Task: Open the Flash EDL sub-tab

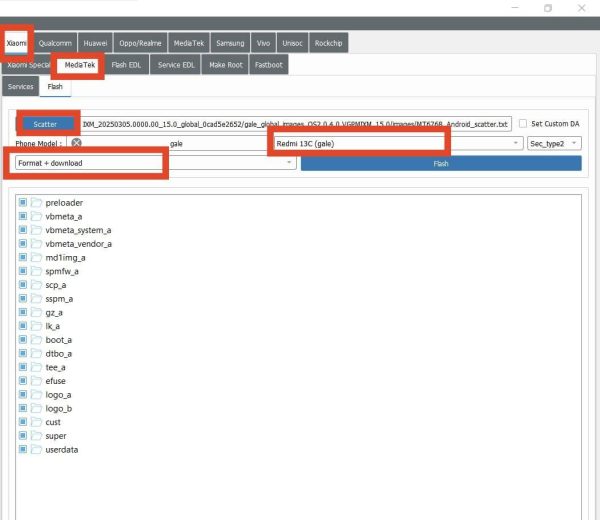Action: tap(126, 65)
